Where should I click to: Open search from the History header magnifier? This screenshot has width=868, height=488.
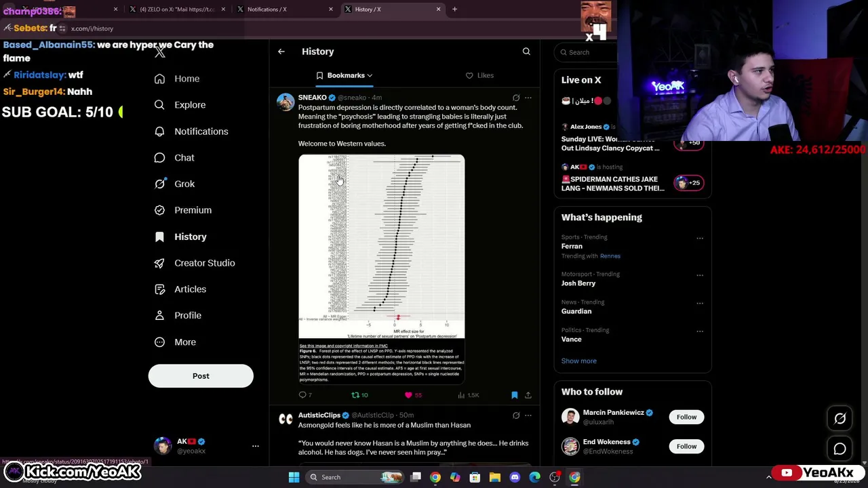tap(526, 52)
